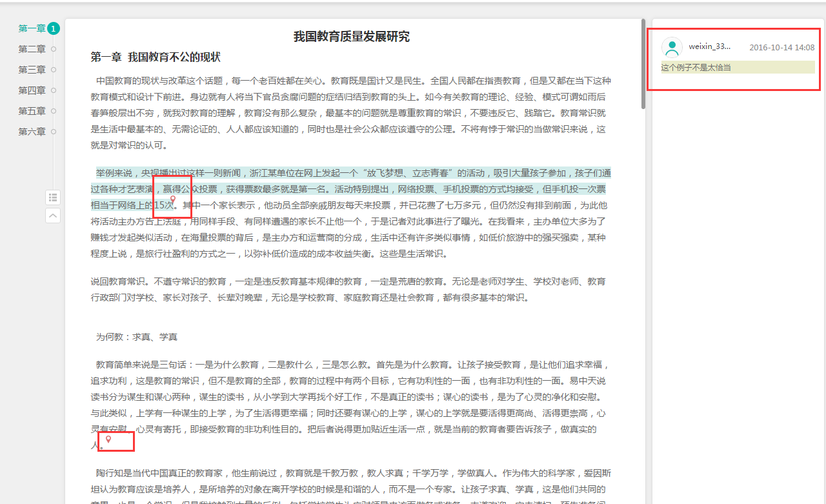Click the document's vertical scrollbar thumb
The height and width of the screenshot is (504, 826).
click(643, 65)
